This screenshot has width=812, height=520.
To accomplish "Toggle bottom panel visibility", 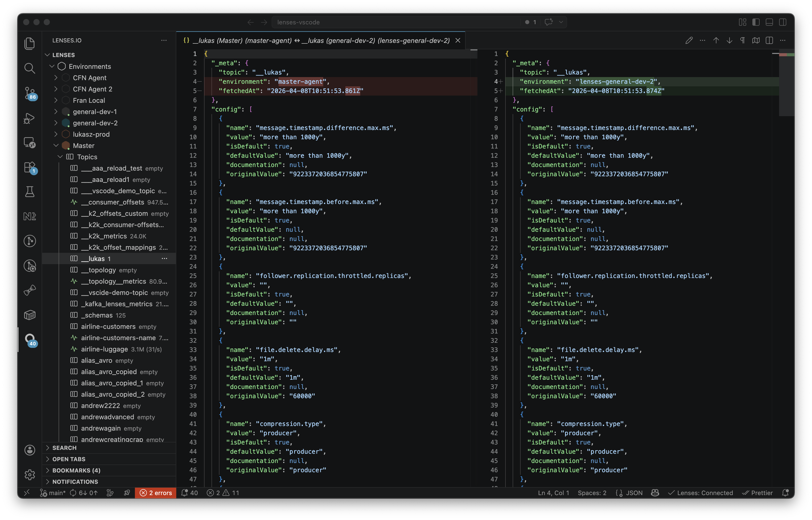I will tap(769, 22).
